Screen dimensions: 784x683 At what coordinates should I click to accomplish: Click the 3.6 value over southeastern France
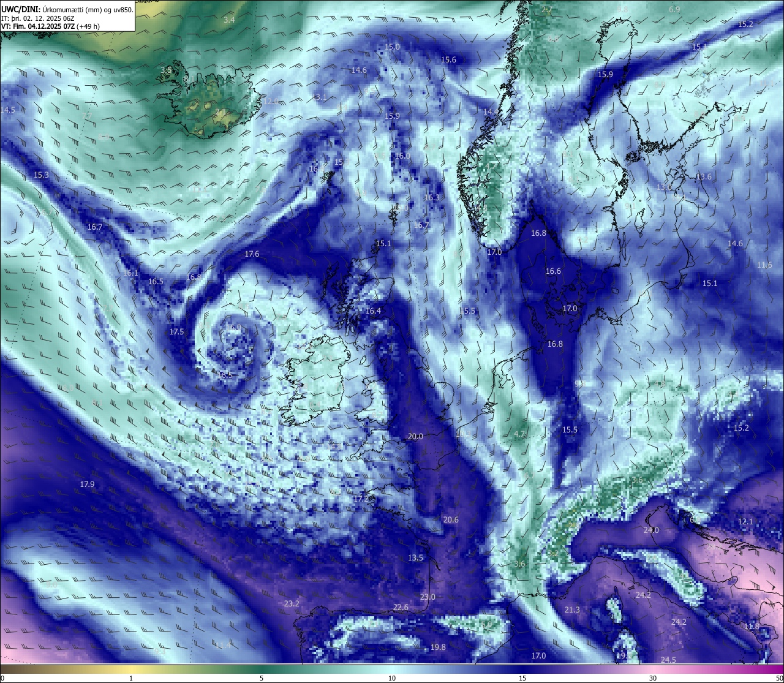click(x=519, y=564)
